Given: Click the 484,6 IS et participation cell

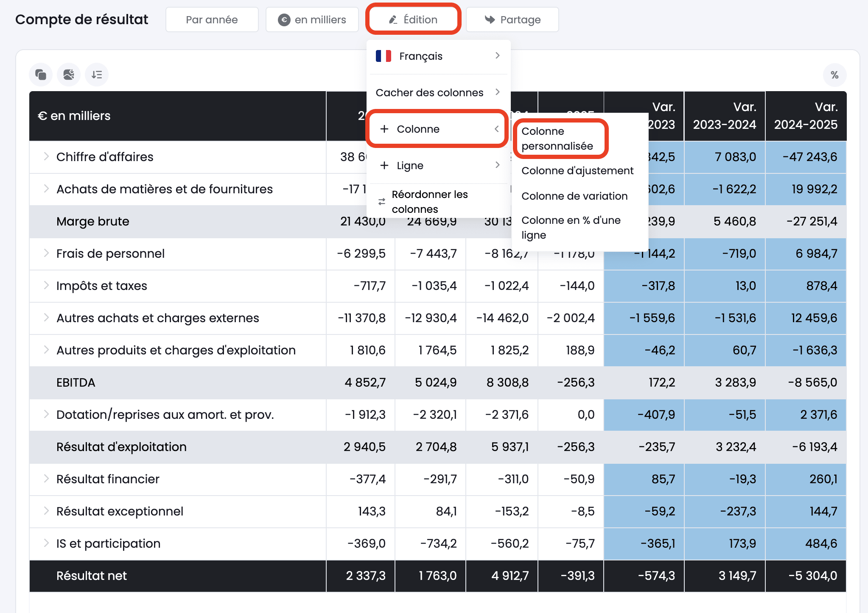Looking at the screenshot, I should (x=806, y=543).
